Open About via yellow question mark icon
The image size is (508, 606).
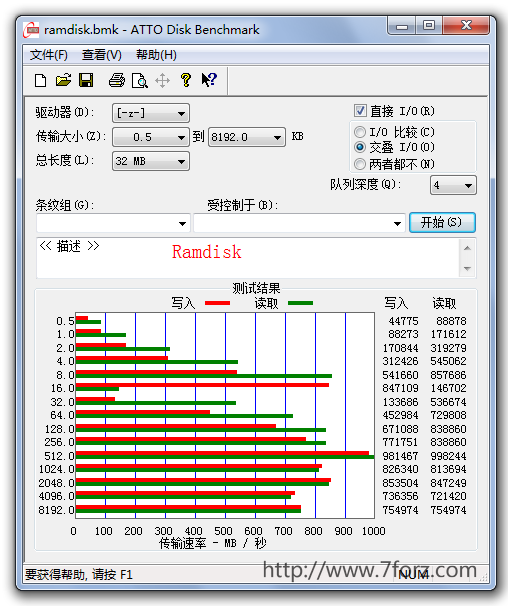coord(186,80)
